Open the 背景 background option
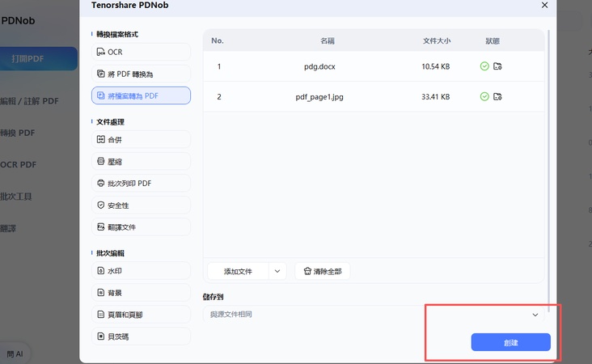 [141, 293]
